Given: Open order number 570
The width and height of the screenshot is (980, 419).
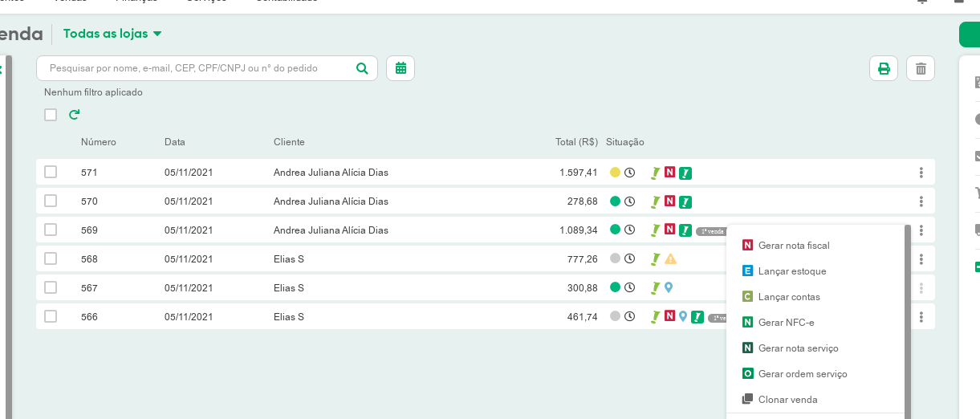Looking at the screenshot, I should (x=89, y=201).
